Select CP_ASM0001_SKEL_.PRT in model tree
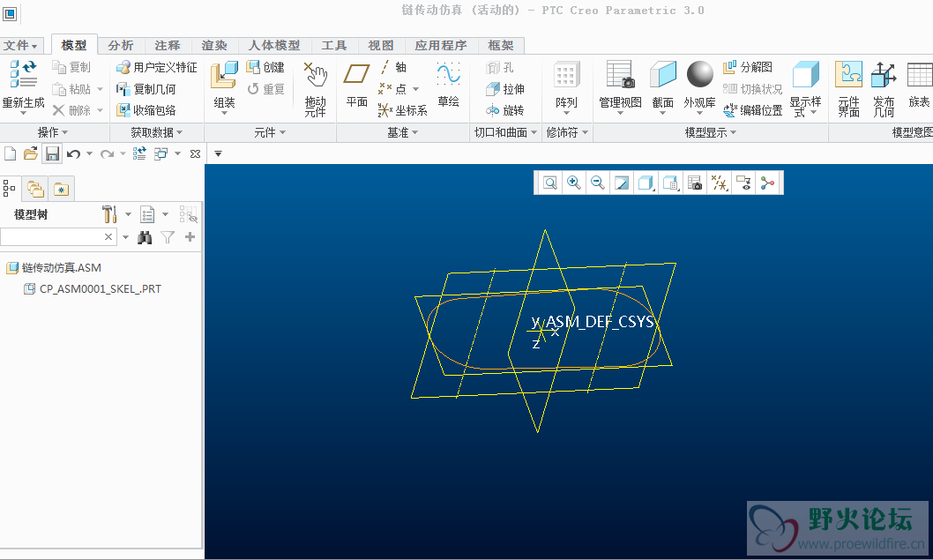The image size is (933, 560). pos(93,289)
